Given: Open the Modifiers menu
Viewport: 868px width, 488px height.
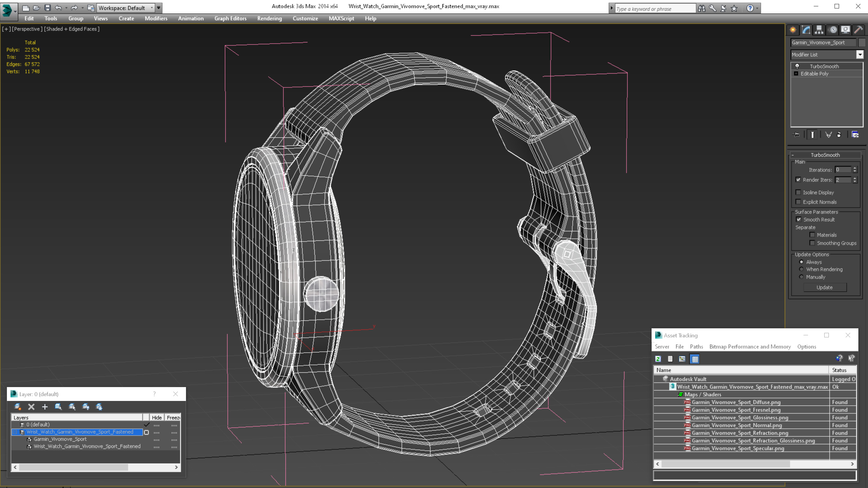Looking at the screenshot, I should [x=156, y=18].
